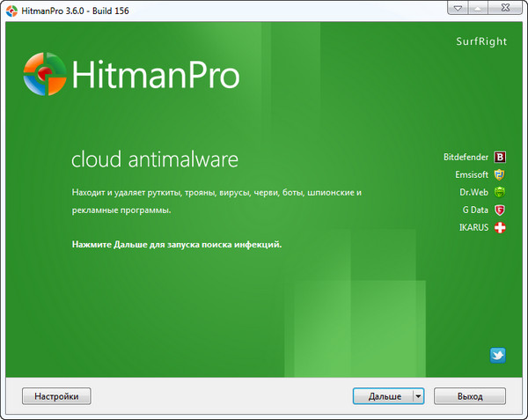Click the Emsisoft text label
The width and height of the screenshot is (528, 420).
pos(472,174)
